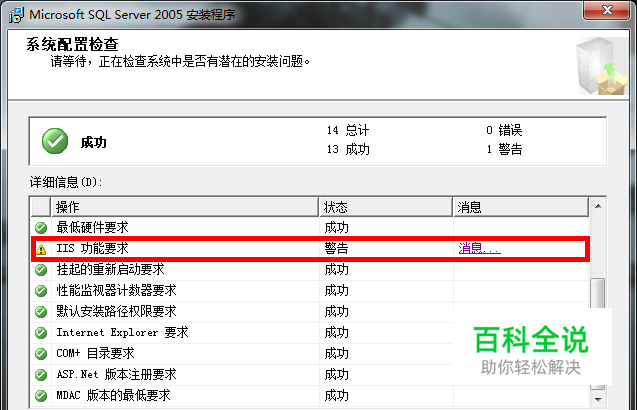This screenshot has width=637, height=410.
Task: Click the blank icon column header
Action: (x=41, y=207)
